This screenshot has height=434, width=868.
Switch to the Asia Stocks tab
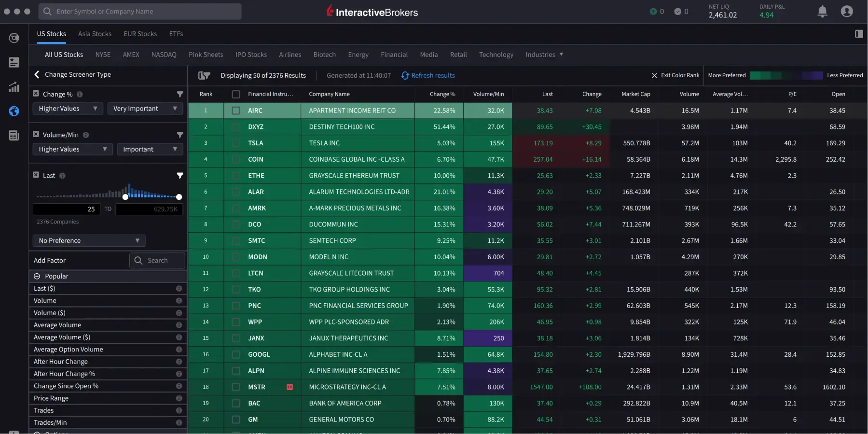[95, 34]
